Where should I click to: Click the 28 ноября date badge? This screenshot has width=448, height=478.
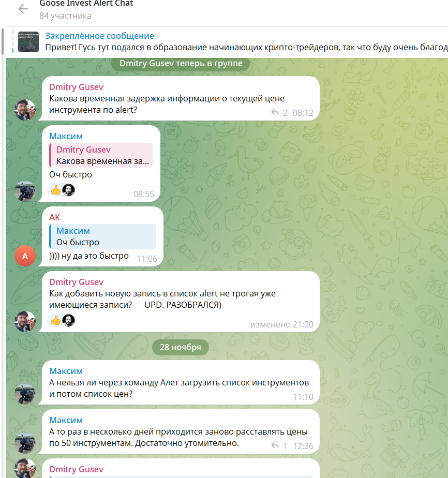click(181, 347)
